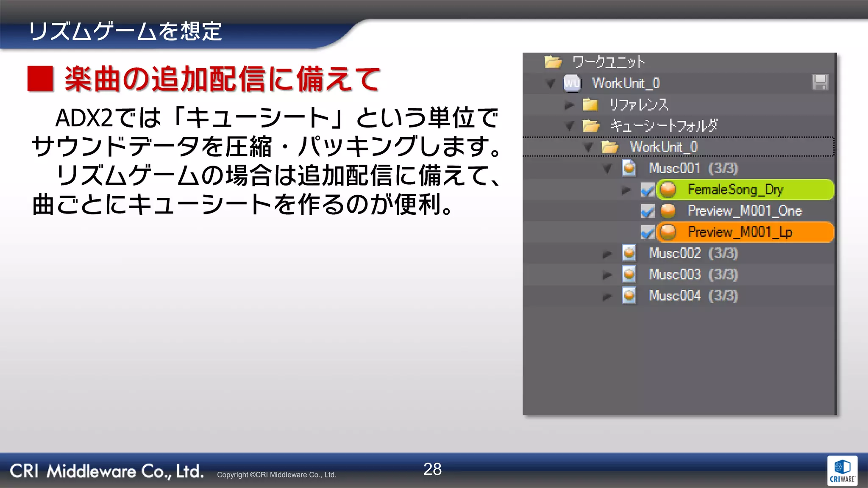Collapse the Musc001 cue sheet
The width and height of the screenshot is (868, 488).
(607, 169)
